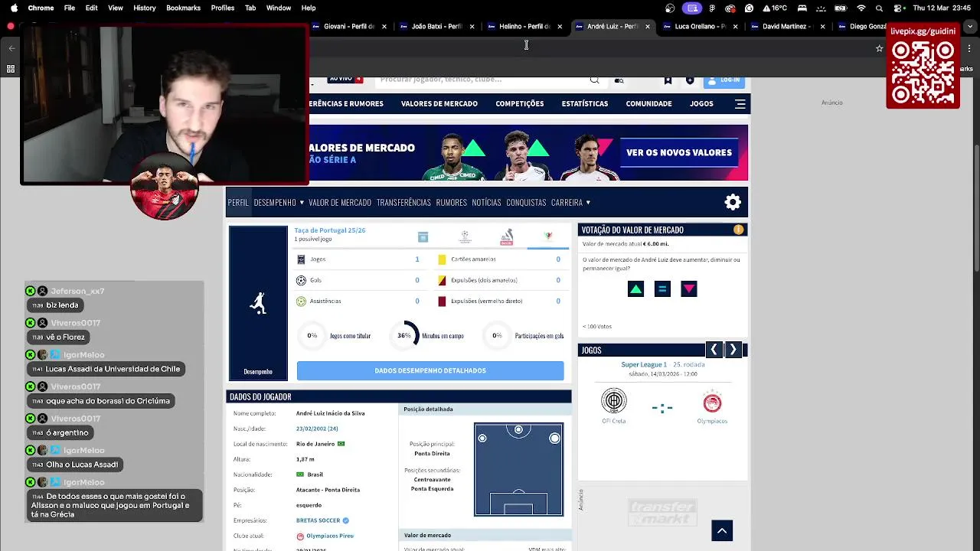
Task: Bookmark this page with Chrome's star icon
Action: click(x=879, y=48)
